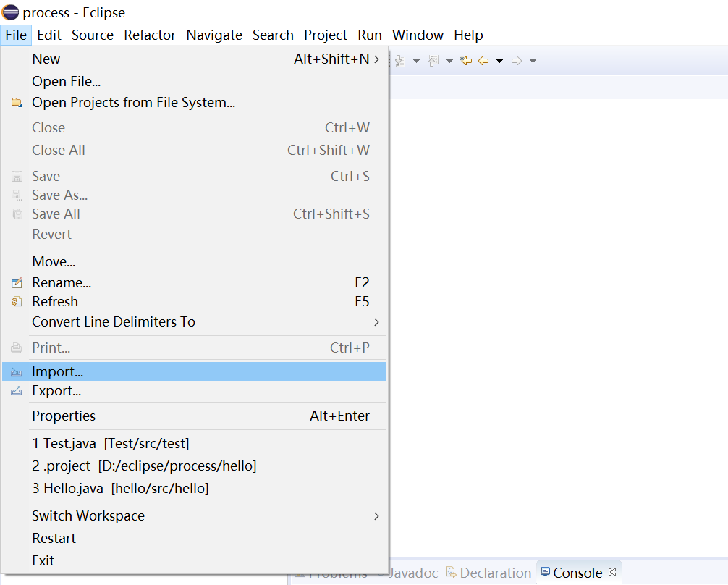Switch to the Declaration tab
728x585 pixels.
489,573
